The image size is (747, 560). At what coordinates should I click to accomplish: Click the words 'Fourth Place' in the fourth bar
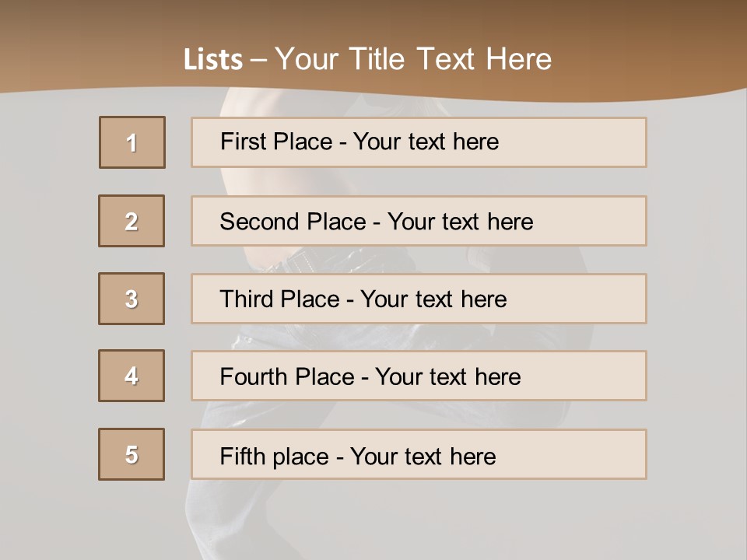coord(287,376)
